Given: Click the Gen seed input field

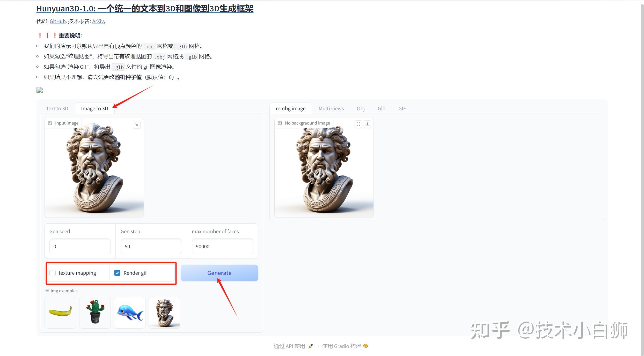Looking at the screenshot, I should coord(80,246).
